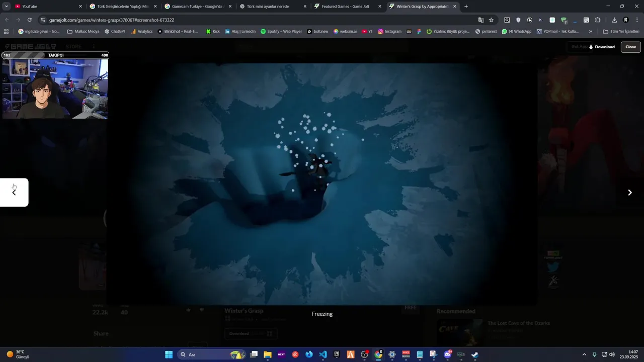Open WhatsApp bookmark

click(x=516, y=31)
